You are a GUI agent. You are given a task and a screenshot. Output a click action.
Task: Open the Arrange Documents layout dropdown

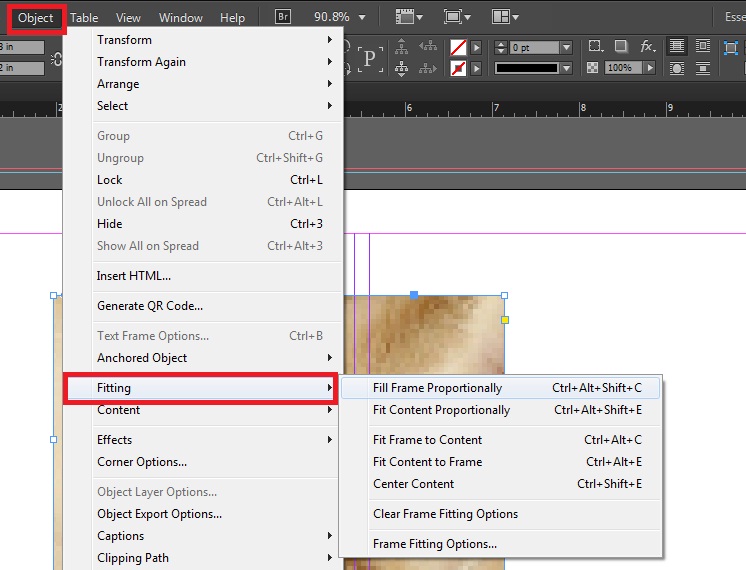(x=505, y=17)
